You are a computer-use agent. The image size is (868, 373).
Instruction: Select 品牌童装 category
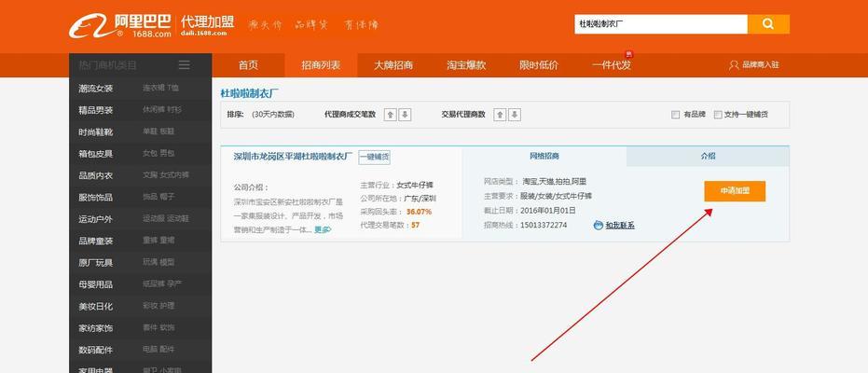(96, 242)
